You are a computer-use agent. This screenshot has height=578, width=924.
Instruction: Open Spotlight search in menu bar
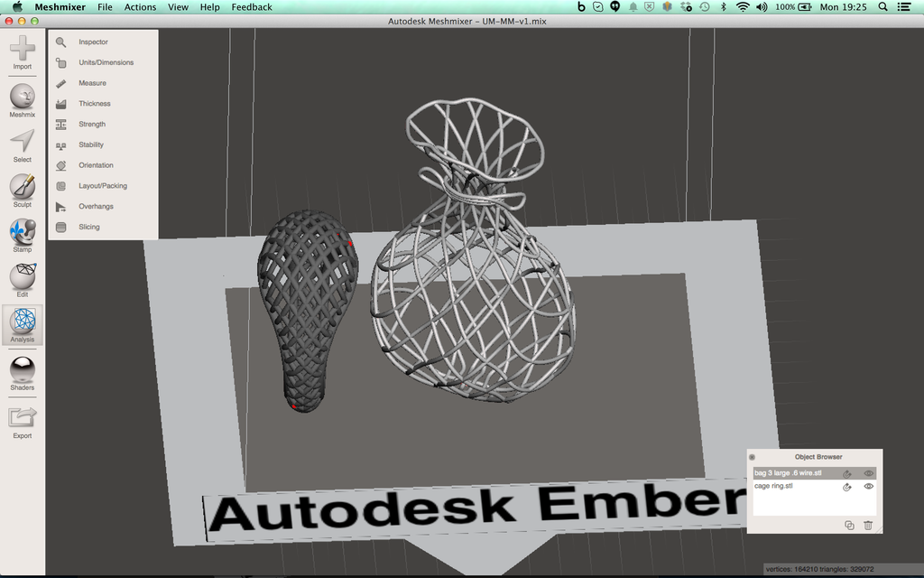882,7
